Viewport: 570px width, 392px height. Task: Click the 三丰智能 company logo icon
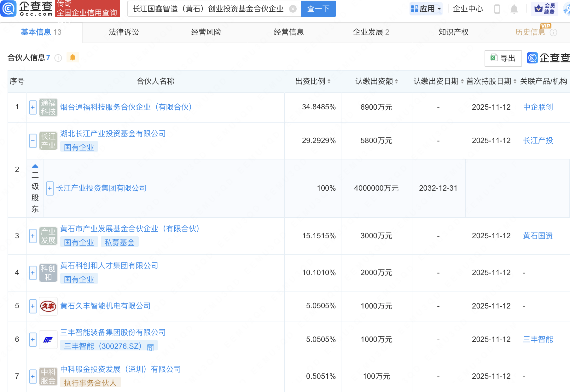tap(48, 339)
